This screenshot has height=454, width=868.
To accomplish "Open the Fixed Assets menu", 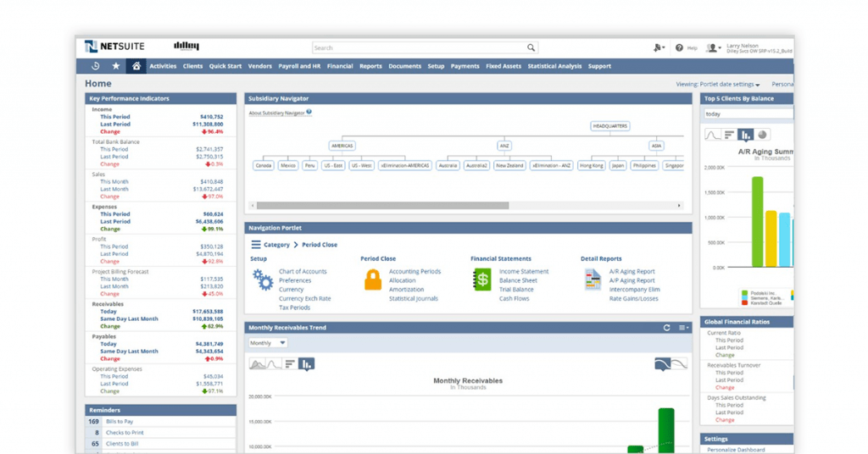I will 504,66.
